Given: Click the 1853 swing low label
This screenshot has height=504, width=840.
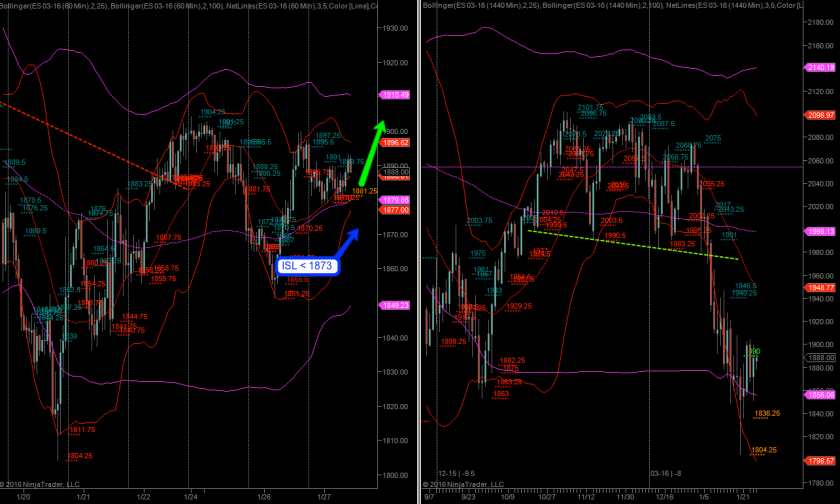Looking at the screenshot, I should pyautogui.click(x=501, y=394).
